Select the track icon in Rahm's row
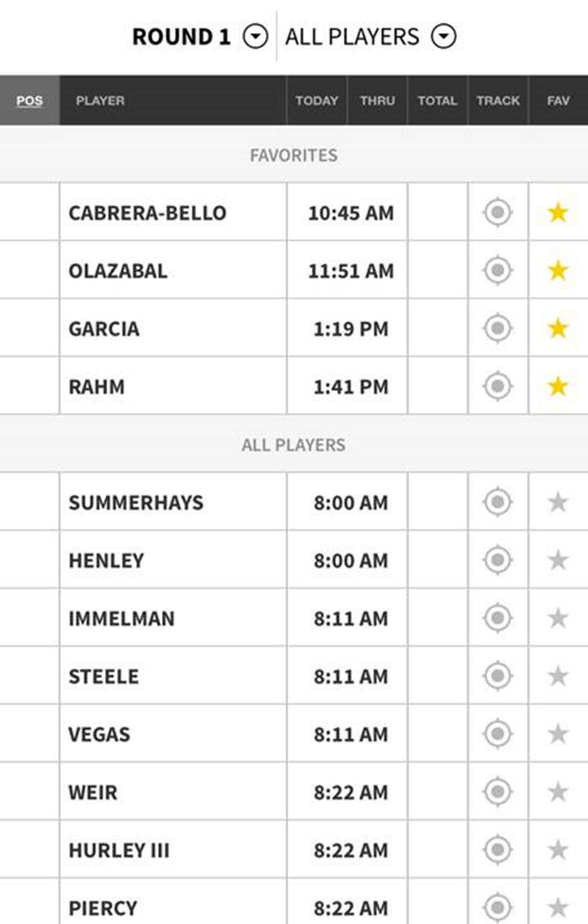The image size is (588, 924). (x=498, y=386)
